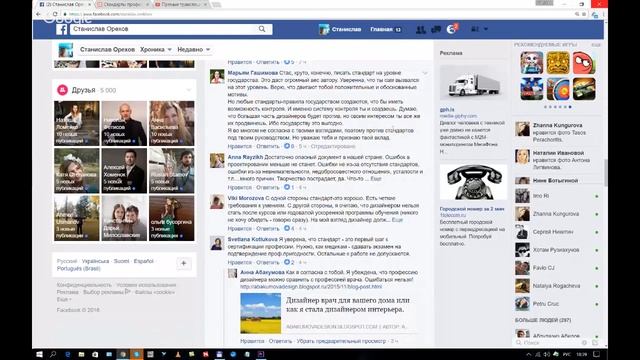Click Ответить under Viki Morozova comment
The height and width of the screenshot is (360, 640).
coord(268,229)
